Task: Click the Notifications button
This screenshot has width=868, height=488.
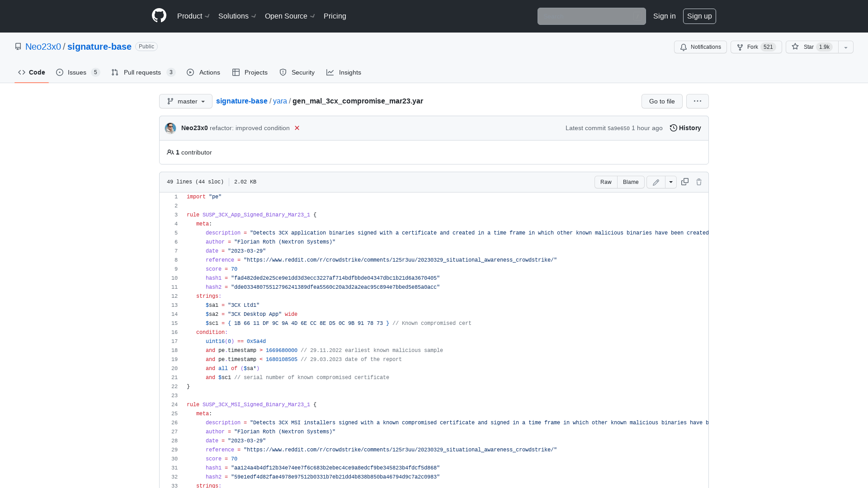Action: pyautogui.click(x=700, y=47)
